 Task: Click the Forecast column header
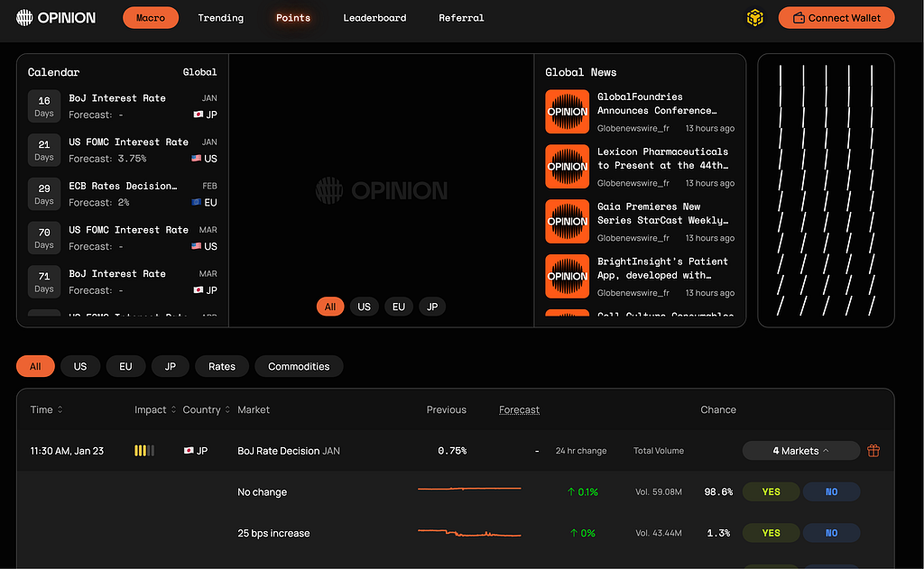pos(519,409)
